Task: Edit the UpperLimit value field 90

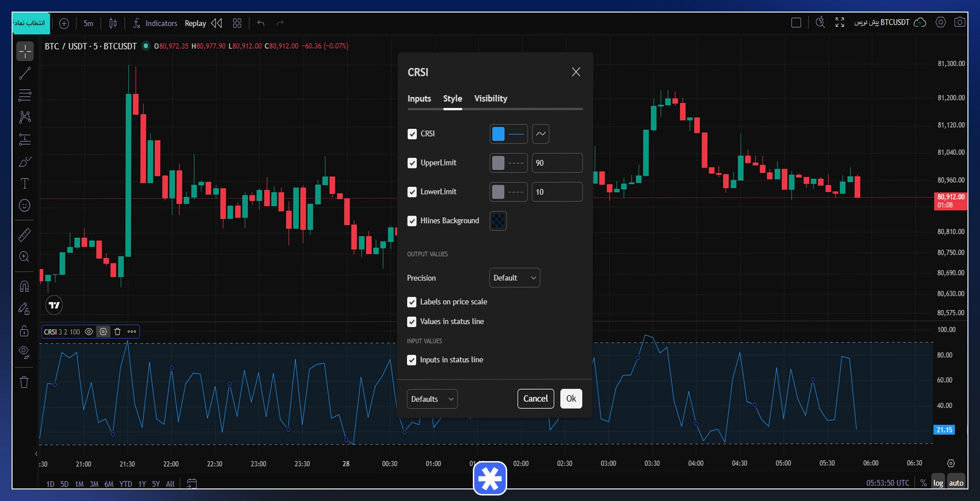Action: point(557,163)
